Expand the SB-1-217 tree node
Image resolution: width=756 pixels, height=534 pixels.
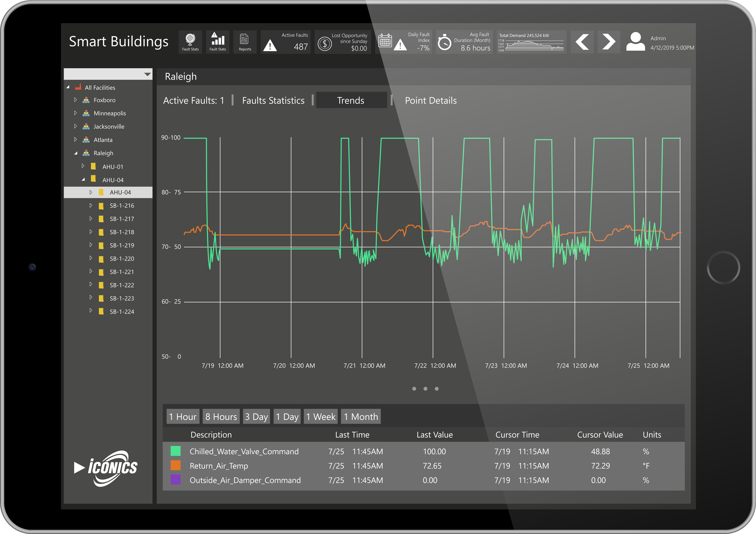pyautogui.click(x=91, y=219)
